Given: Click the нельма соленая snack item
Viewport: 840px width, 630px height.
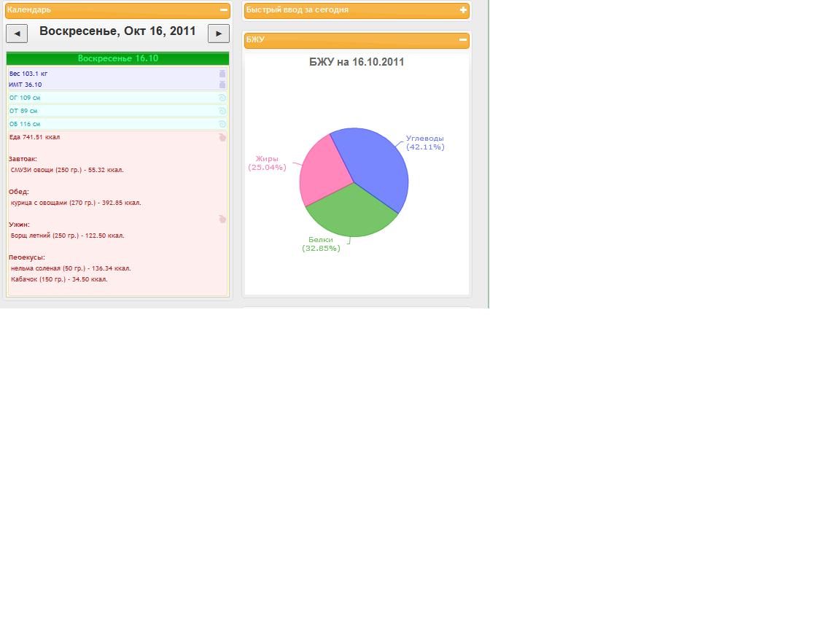Looking at the screenshot, I should coord(71,268).
